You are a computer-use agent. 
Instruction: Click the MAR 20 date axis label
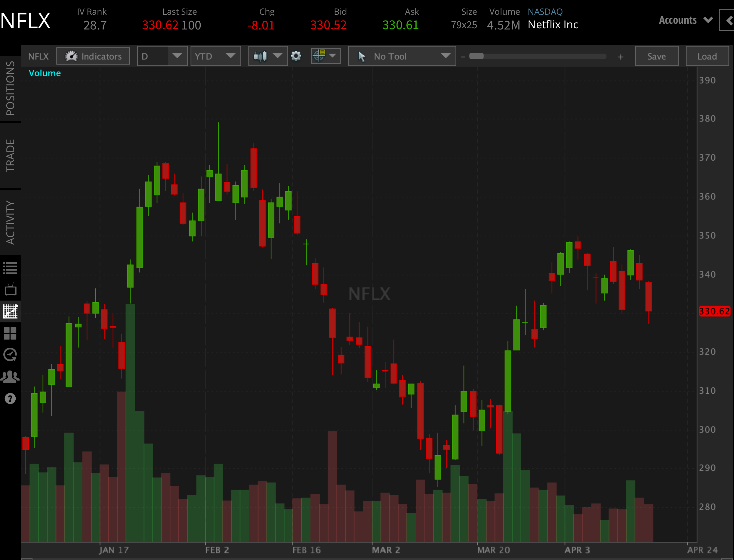(493, 550)
